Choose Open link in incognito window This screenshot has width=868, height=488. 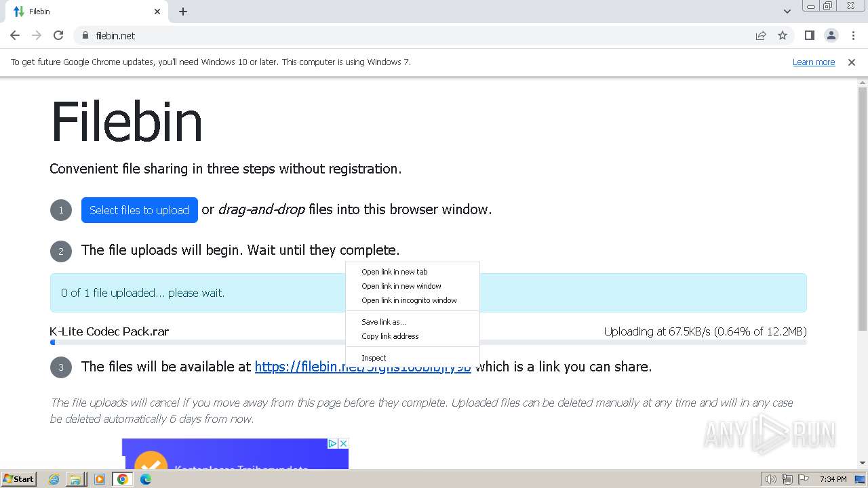[412, 300]
